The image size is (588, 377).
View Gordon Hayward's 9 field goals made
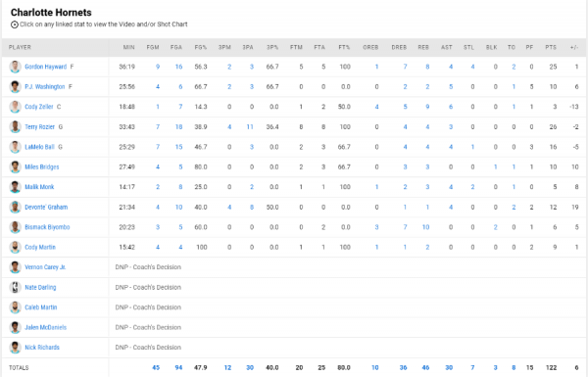[158, 67]
